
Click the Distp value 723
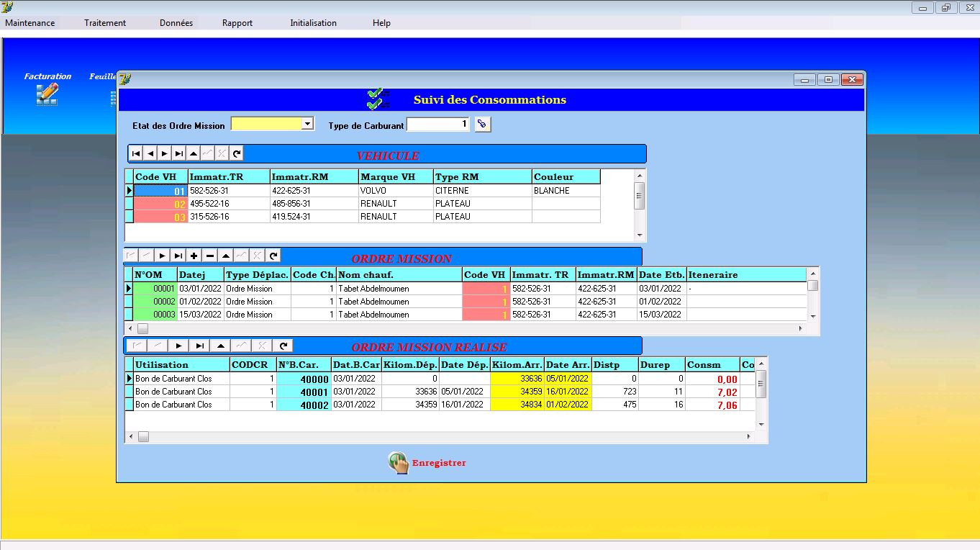(615, 392)
